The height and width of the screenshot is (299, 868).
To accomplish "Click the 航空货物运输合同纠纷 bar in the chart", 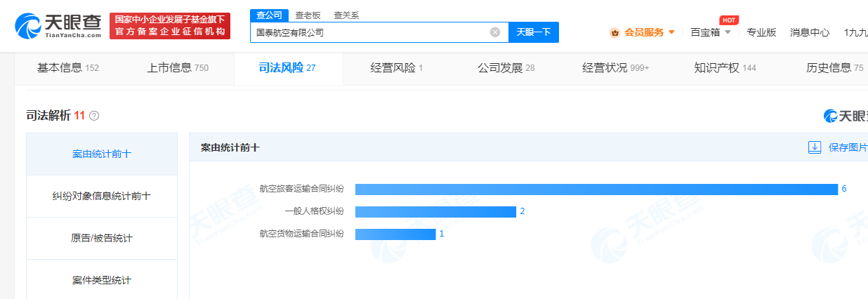I will click(395, 234).
